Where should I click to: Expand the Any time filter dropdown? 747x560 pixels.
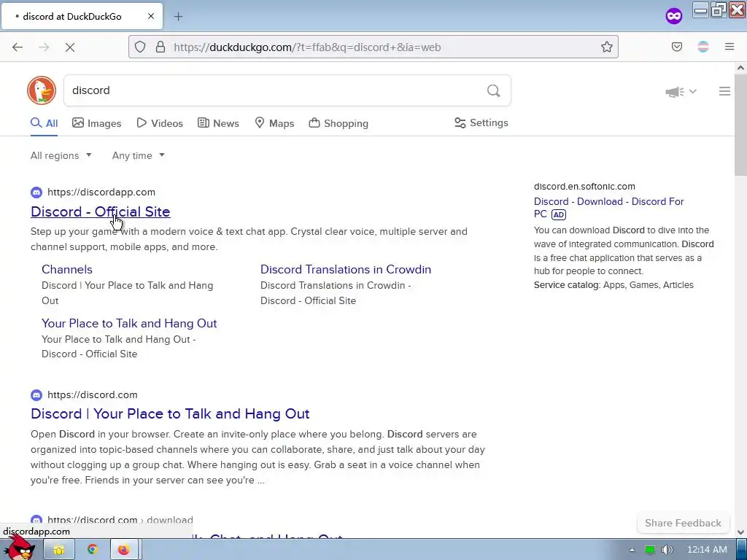pyautogui.click(x=139, y=156)
